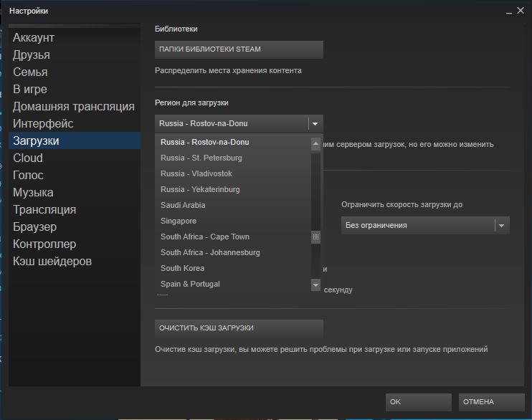Minimize the Настройки window
The image size is (532, 420).
tap(508, 12)
